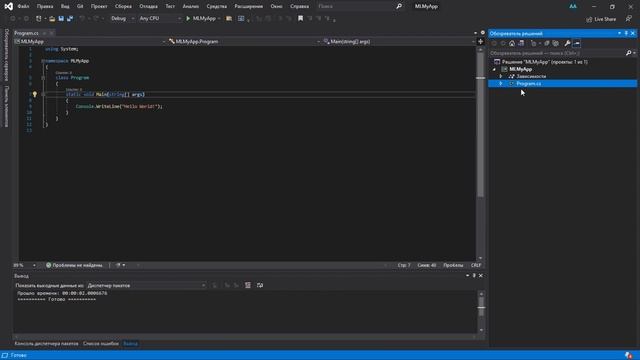Click the editor split window icon

(x=480, y=42)
